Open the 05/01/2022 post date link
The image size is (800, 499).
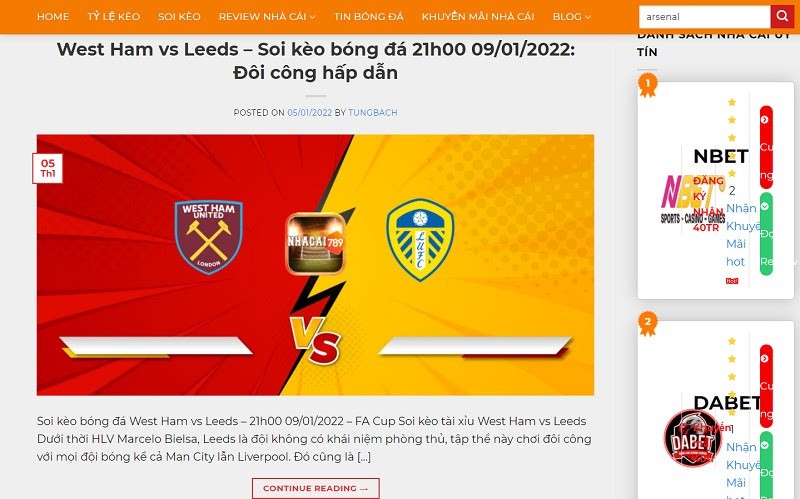click(x=309, y=112)
